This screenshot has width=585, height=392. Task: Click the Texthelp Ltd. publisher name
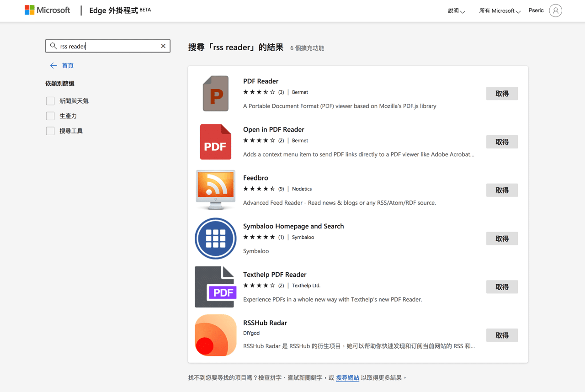(306, 286)
